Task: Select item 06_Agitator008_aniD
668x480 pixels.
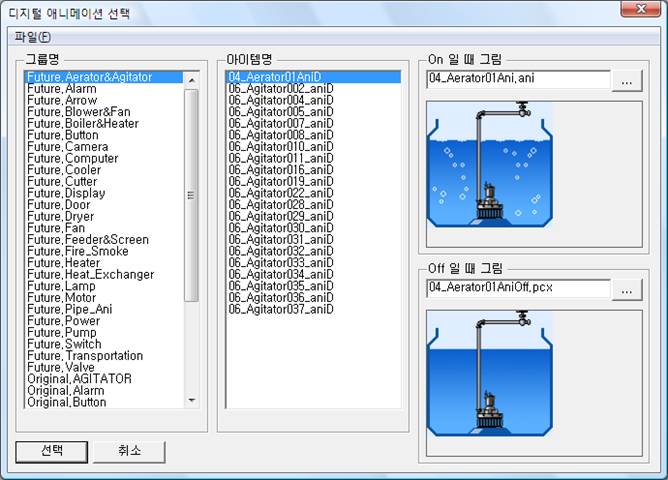Action: click(313, 135)
